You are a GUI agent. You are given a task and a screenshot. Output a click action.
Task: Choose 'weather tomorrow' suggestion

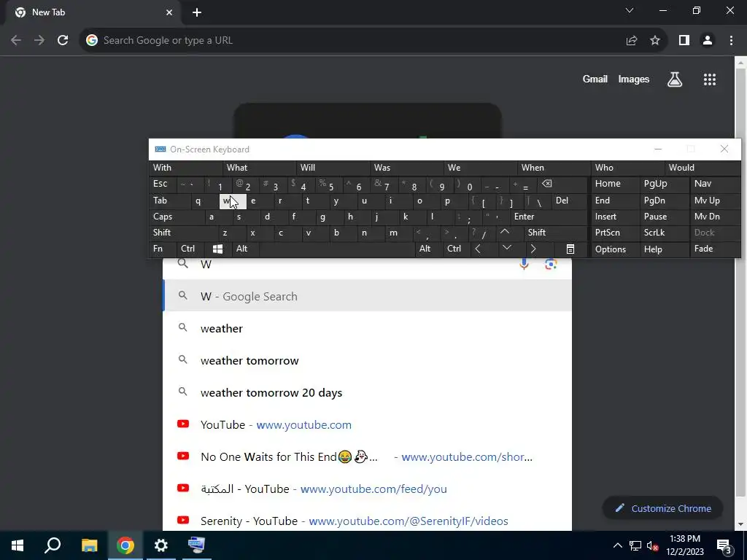(367, 360)
